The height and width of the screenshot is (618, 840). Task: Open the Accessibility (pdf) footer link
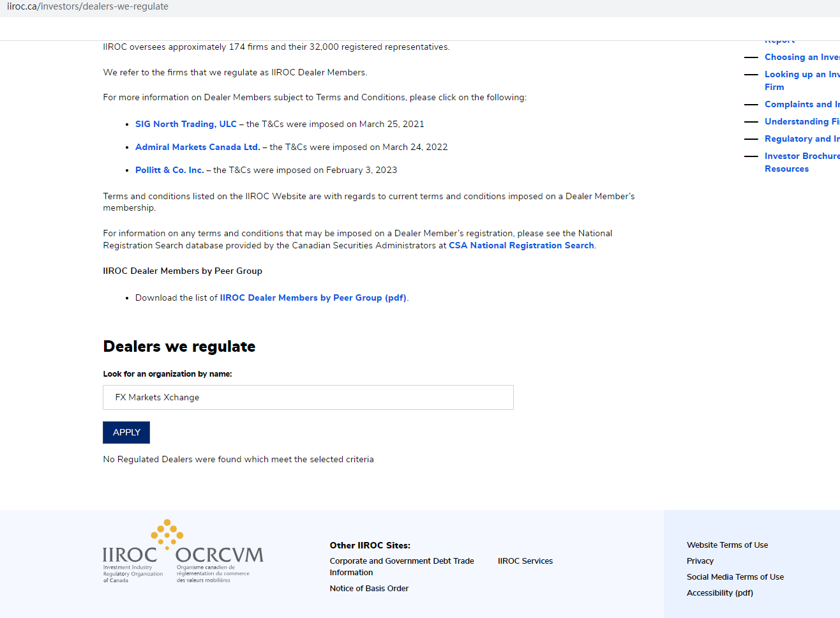click(x=720, y=593)
